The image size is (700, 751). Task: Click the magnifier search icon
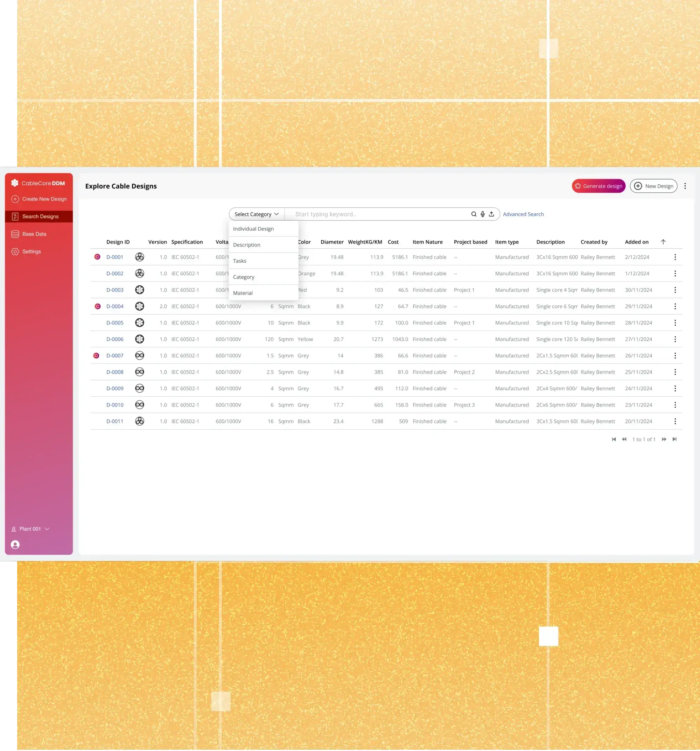(x=474, y=214)
